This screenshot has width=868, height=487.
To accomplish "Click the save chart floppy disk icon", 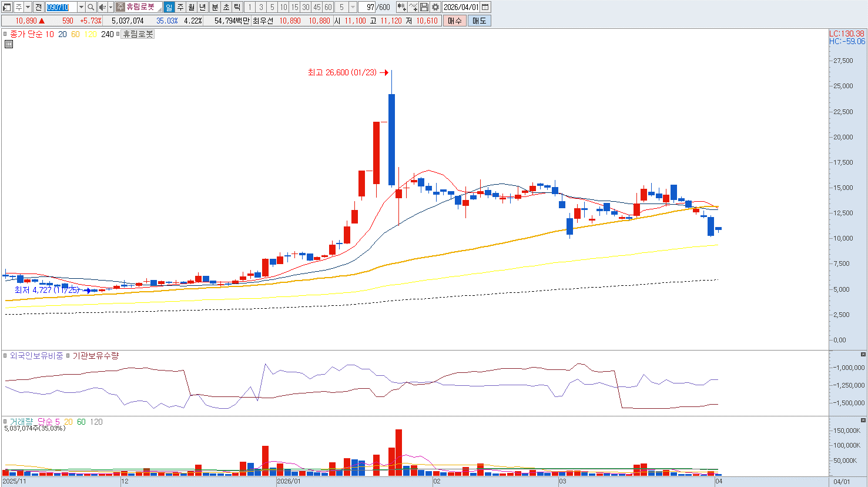I will click(424, 7).
